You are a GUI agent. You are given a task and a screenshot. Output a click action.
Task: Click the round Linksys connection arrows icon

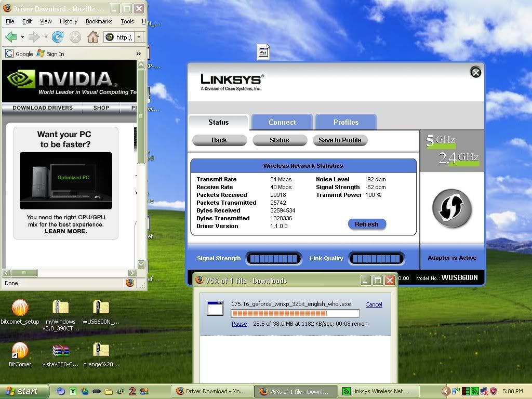(451, 208)
